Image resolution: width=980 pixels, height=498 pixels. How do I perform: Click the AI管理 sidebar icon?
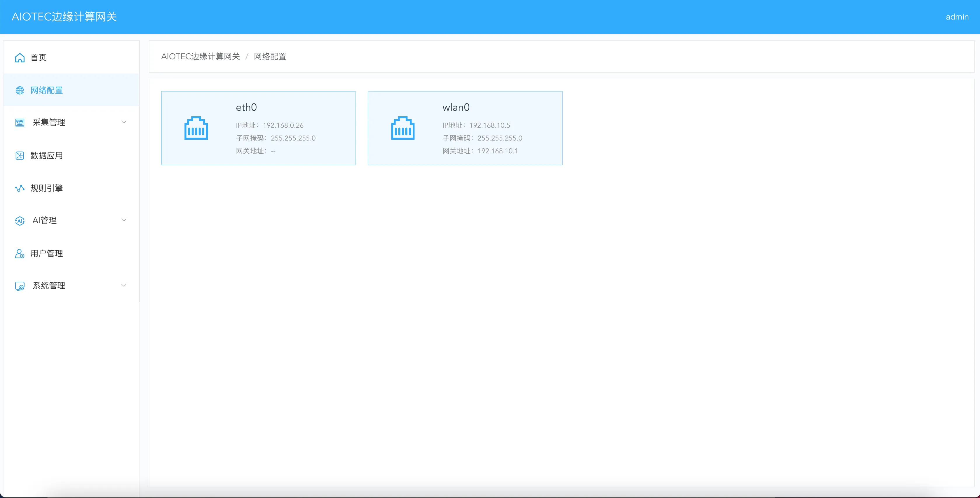(x=20, y=220)
